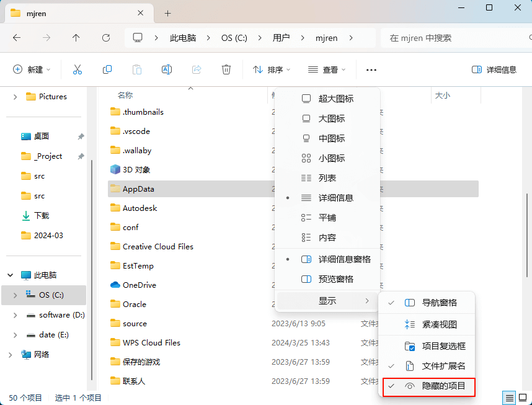Click the Delete trash can icon
Image resolution: width=532 pixels, height=405 pixels.
point(226,69)
